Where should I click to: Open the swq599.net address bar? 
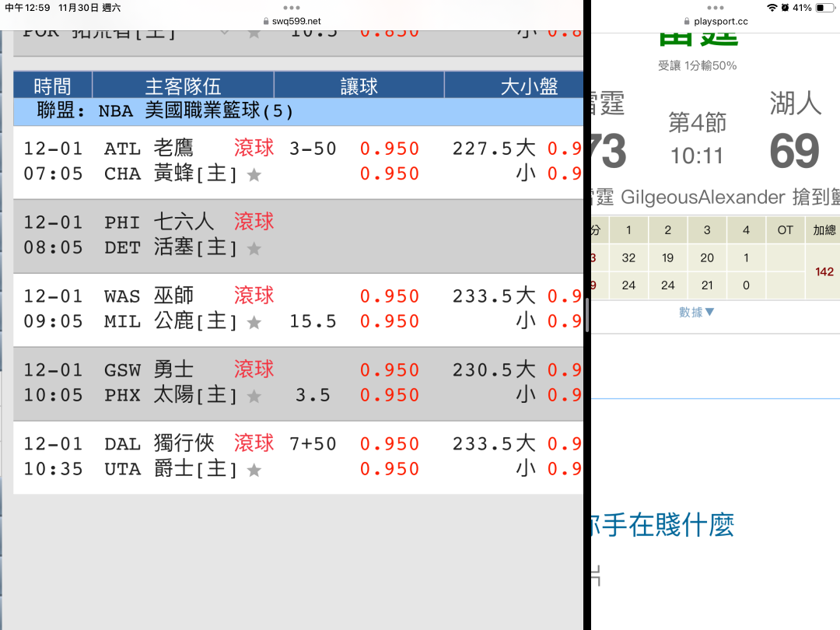click(x=292, y=22)
